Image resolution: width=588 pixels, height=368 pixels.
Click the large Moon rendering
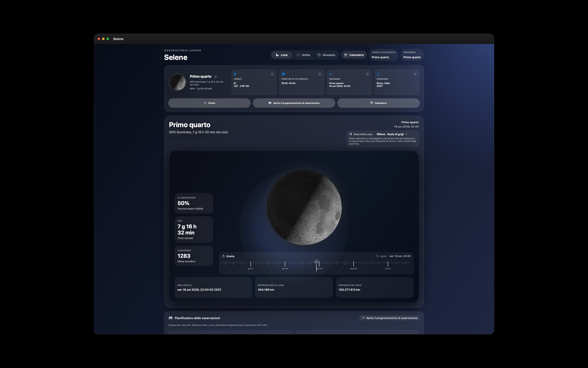pyautogui.click(x=304, y=207)
